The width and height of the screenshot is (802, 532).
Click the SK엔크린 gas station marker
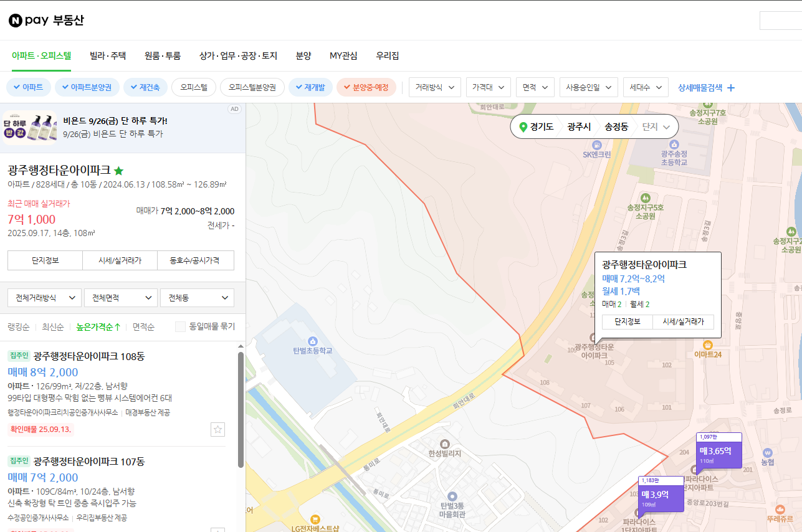(x=598, y=145)
